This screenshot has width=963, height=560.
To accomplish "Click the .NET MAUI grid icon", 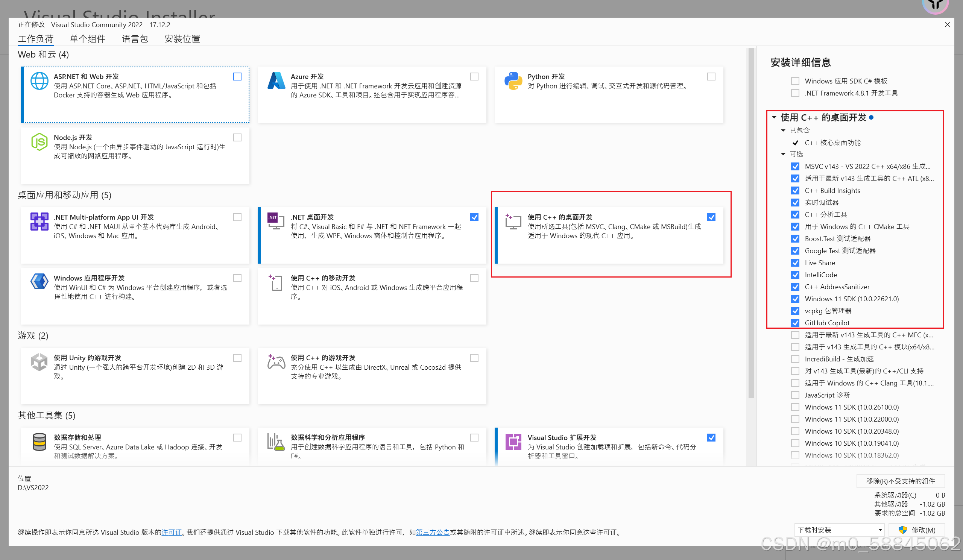I will tap(39, 222).
